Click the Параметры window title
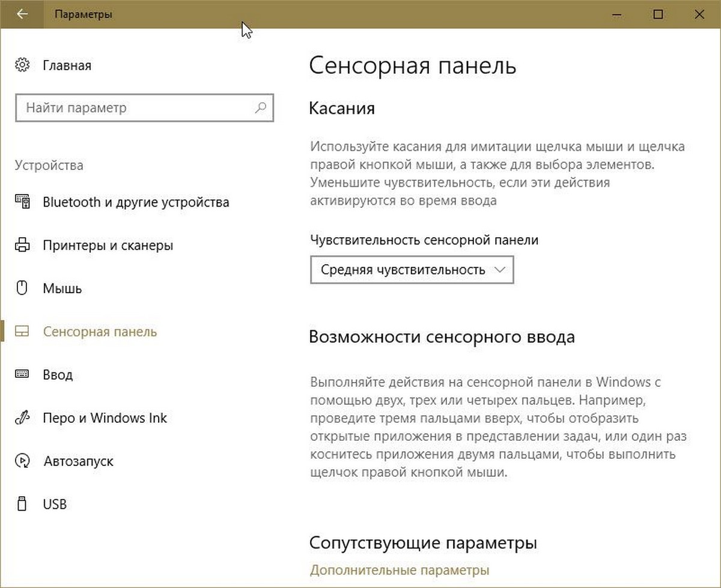Screen dimensions: 721x588 pos(84,14)
